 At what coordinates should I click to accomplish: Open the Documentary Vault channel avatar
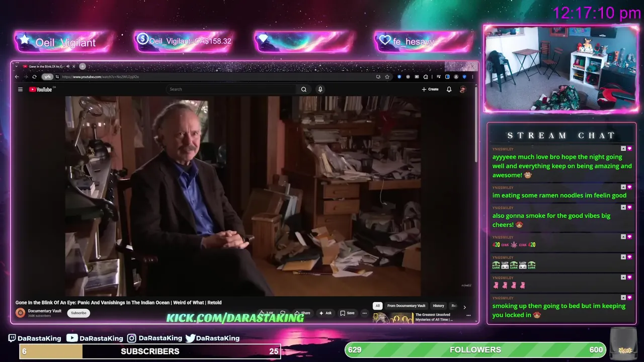20,313
